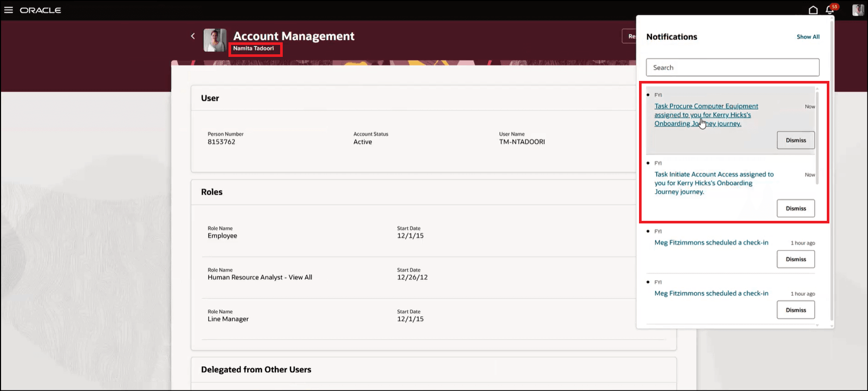868x391 pixels.
Task: Click the Delegated from Other Users heading
Action: (256, 370)
